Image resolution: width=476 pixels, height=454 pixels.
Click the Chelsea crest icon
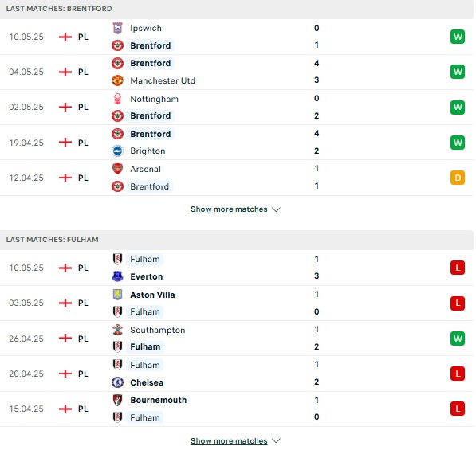pos(117,382)
